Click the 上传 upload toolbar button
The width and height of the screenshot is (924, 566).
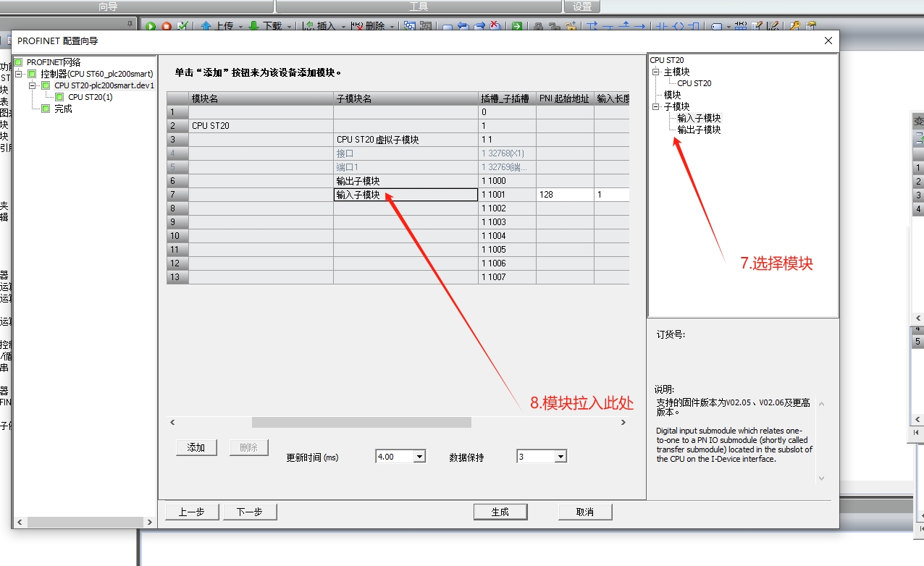pyautogui.click(x=217, y=26)
